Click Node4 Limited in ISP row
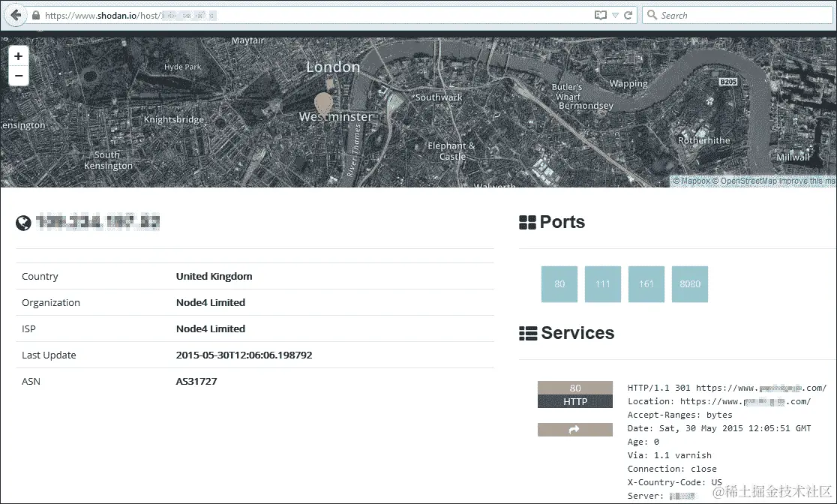The width and height of the screenshot is (837, 504). pyautogui.click(x=211, y=328)
